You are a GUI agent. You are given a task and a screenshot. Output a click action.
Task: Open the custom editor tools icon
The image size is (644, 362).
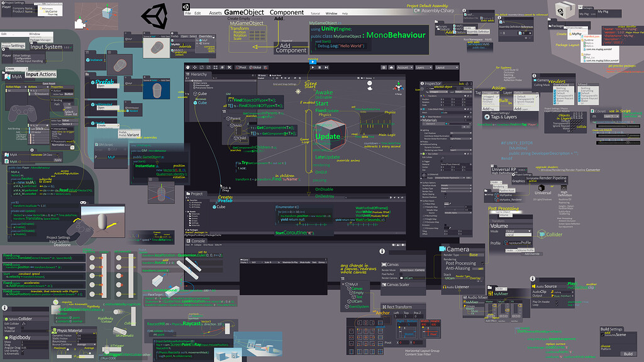pos(230,67)
